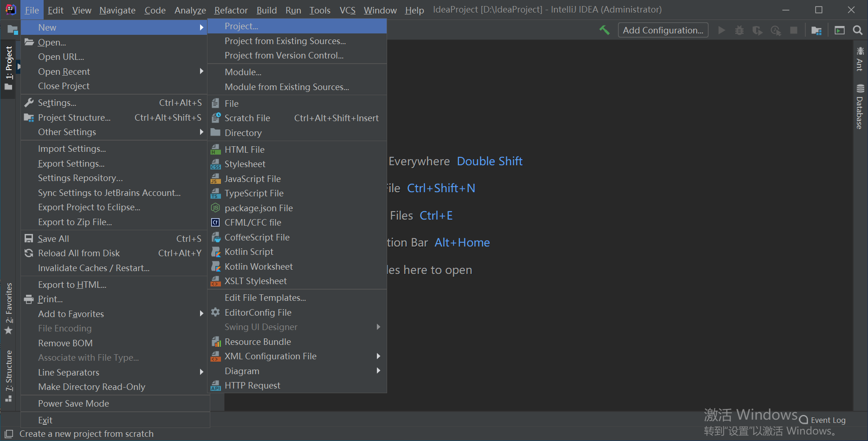Choose Project from Version Control...
The height and width of the screenshot is (441, 868).
pyautogui.click(x=297, y=55)
